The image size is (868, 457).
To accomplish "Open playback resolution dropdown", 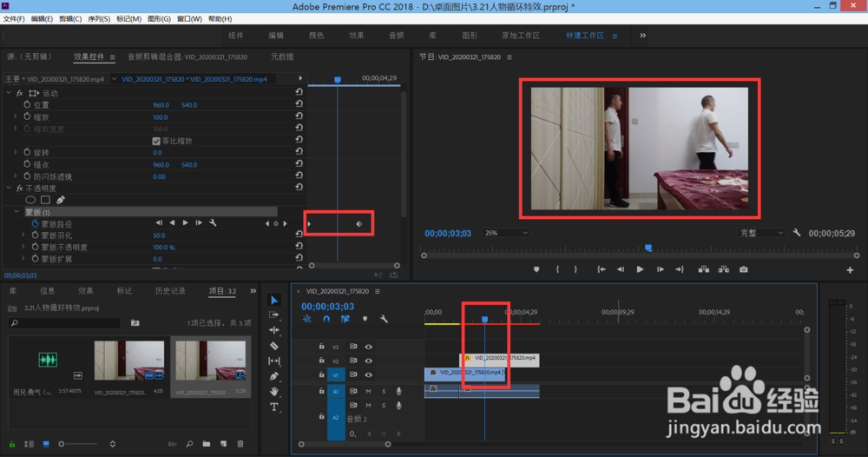I will pos(762,233).
